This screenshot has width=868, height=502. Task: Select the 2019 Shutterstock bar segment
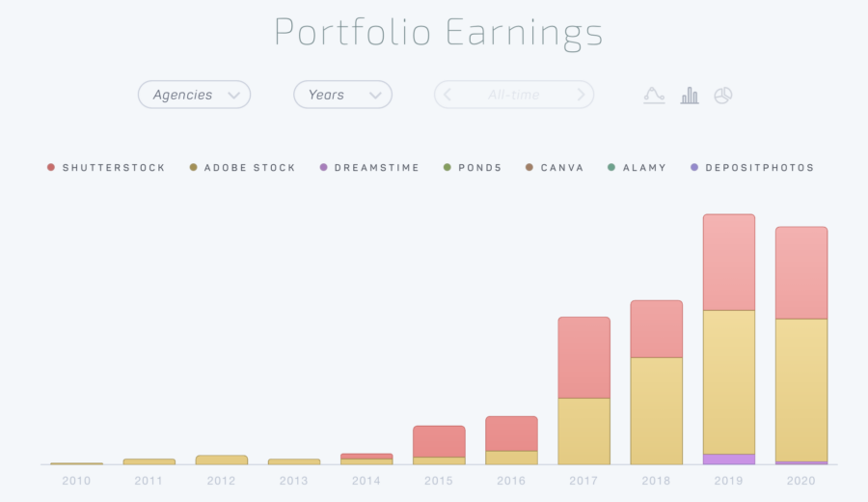point(729,262)
